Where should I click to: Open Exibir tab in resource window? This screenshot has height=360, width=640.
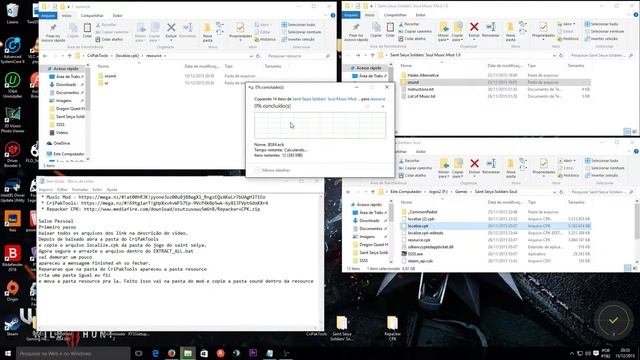(x=117, y=16)
